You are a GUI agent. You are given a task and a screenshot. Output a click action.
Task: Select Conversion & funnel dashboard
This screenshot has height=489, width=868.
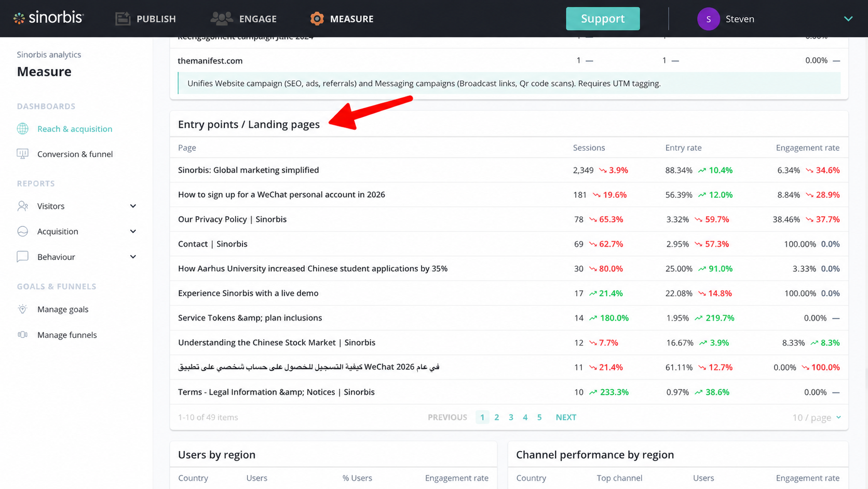pos(75,154)
